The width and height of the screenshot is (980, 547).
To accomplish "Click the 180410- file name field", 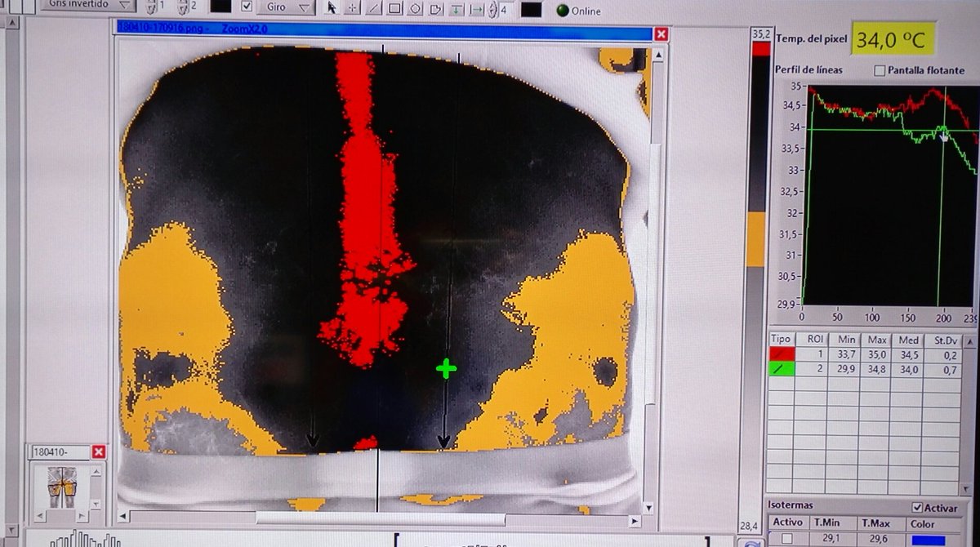I will click(60, 451).
